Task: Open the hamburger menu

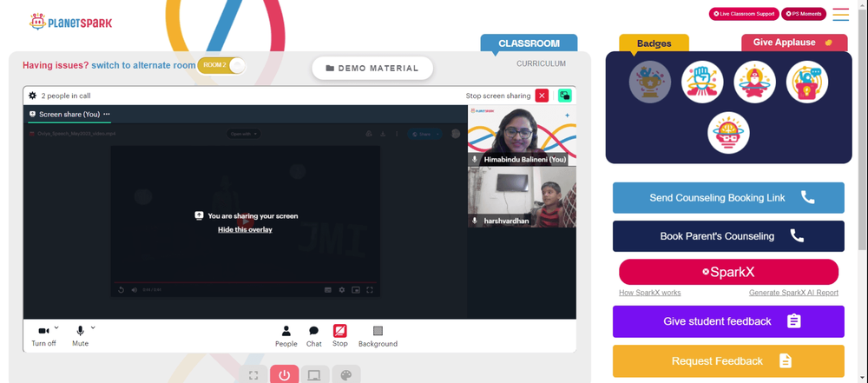Action: coord(841,15)
